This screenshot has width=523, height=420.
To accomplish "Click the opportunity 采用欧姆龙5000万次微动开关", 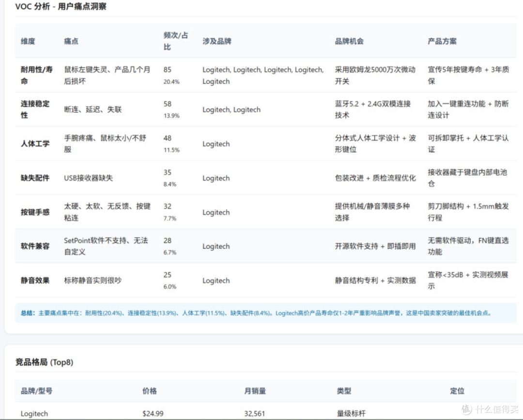I will point(375,75).
